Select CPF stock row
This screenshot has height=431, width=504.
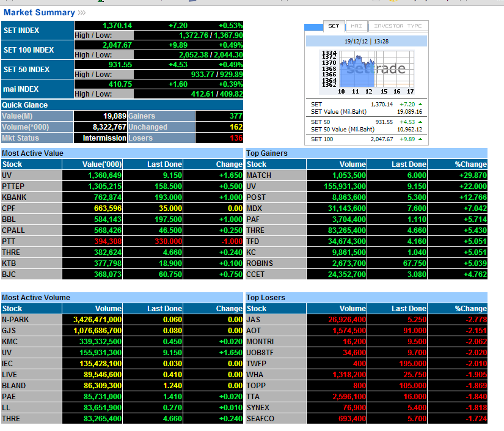[x=122, y=208]
